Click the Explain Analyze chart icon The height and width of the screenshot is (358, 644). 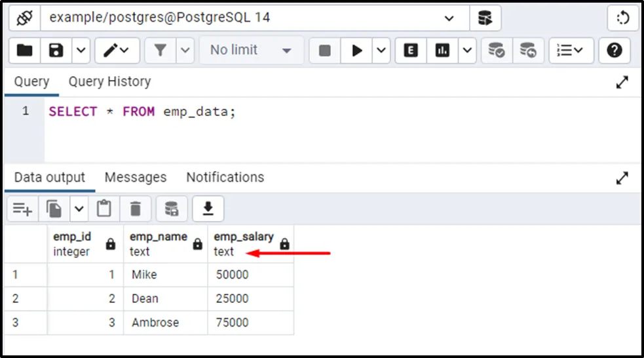click(443, 50)
